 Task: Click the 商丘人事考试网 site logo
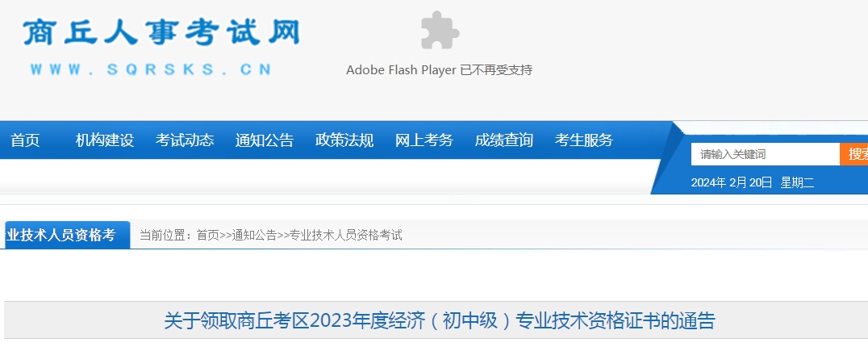pos(161,32)
